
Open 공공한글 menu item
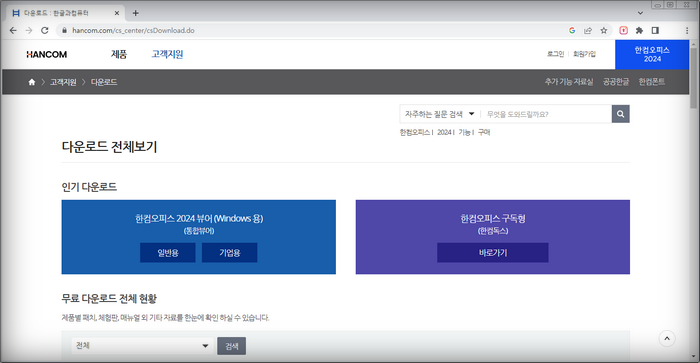tap(616, 82)
